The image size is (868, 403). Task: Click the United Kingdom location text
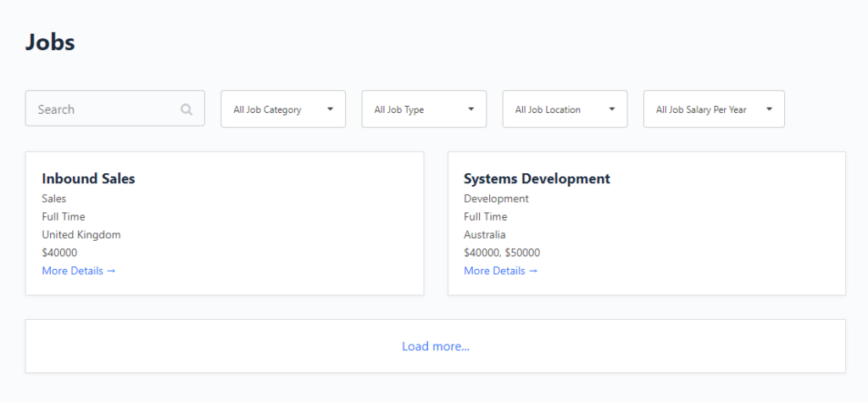(x=81, y=234)
